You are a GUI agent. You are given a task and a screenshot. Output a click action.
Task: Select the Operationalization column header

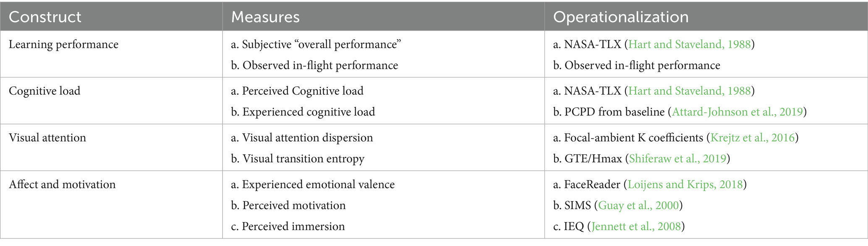pos(621,17)
